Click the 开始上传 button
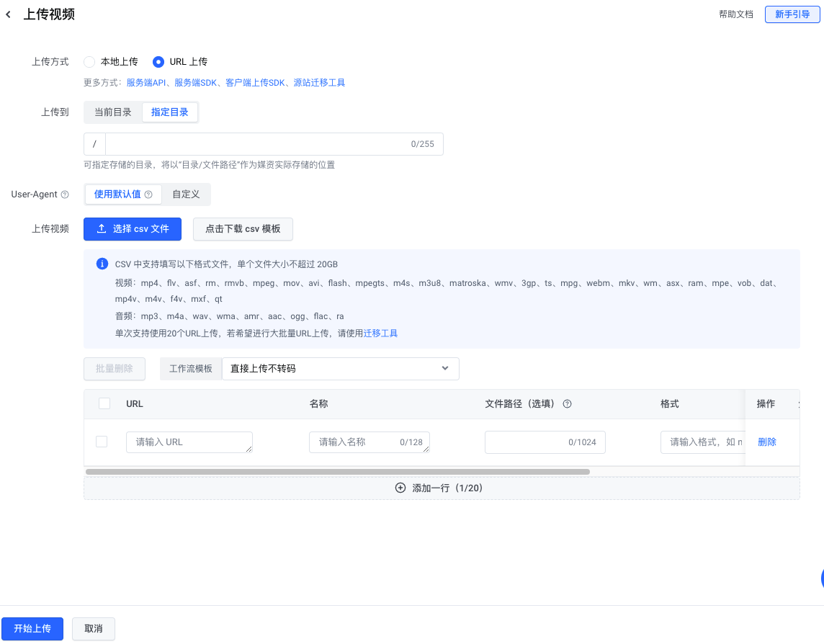 (32, 629)
